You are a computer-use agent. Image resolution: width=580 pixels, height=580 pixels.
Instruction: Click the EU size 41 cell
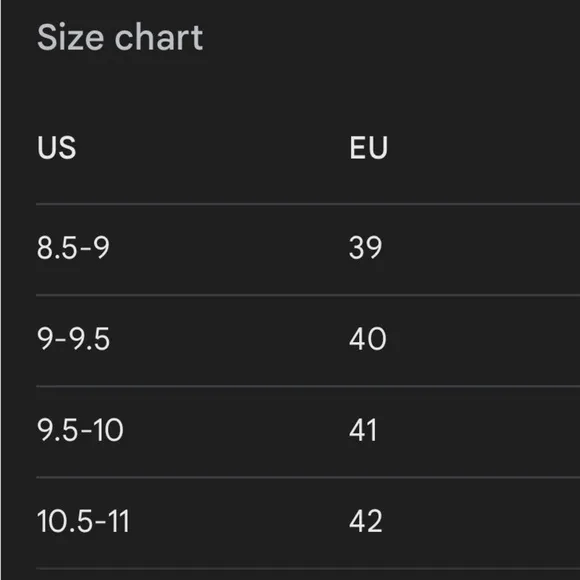point(363,429)
